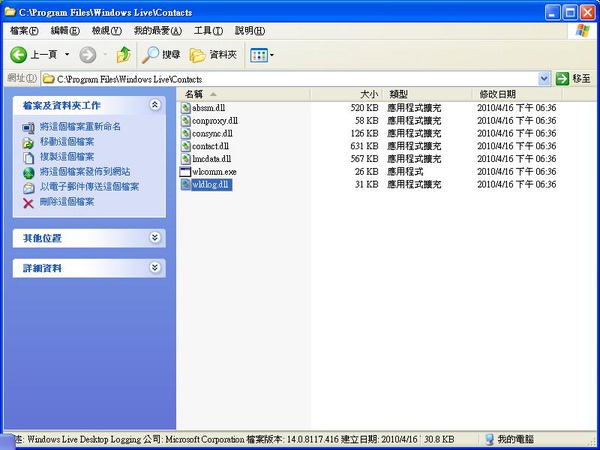Select the abssm.dll file icon
This screenshot has height=450, width=600.
pyautogui.click(x=186, y=108)
